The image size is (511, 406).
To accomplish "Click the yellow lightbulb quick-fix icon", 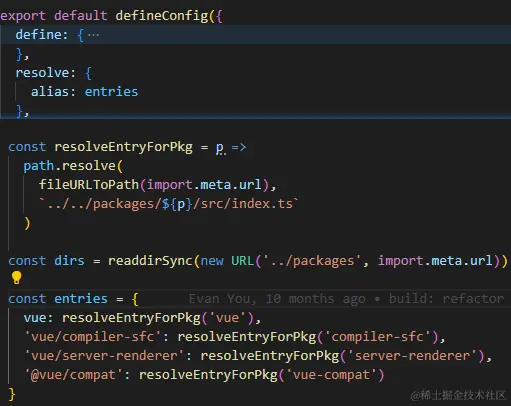I will tap(16, 278).
